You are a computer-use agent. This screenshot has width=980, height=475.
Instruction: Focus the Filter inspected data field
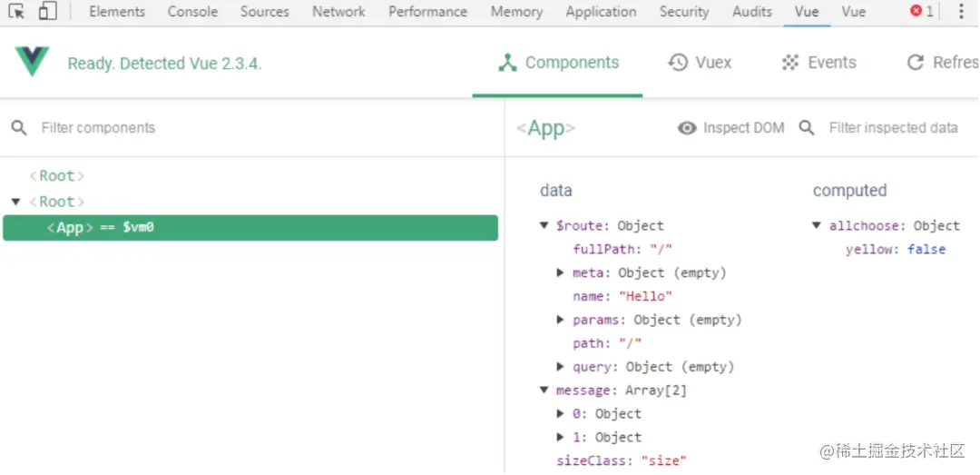893,128
